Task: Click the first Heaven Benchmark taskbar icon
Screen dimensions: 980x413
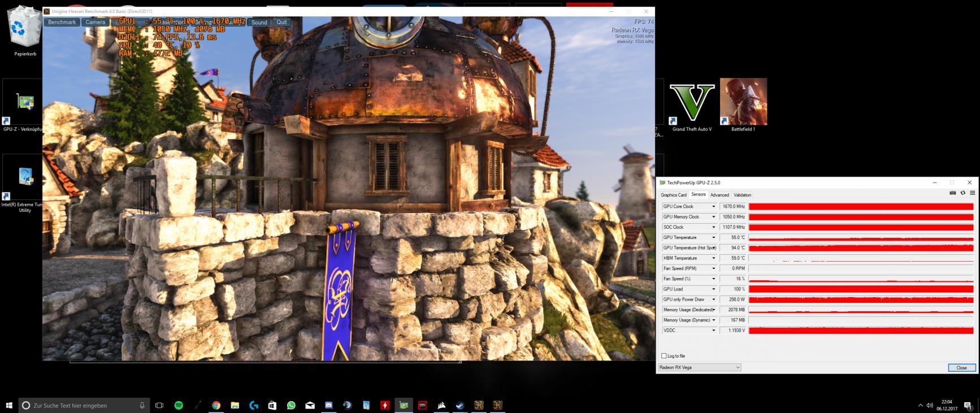Action: (x=479, y=405)
